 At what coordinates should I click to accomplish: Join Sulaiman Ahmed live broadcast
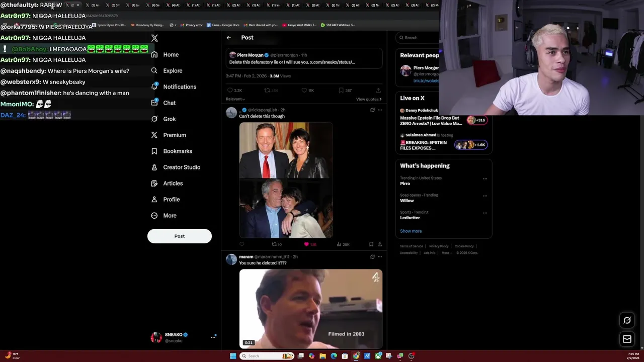tap(443, 143)
